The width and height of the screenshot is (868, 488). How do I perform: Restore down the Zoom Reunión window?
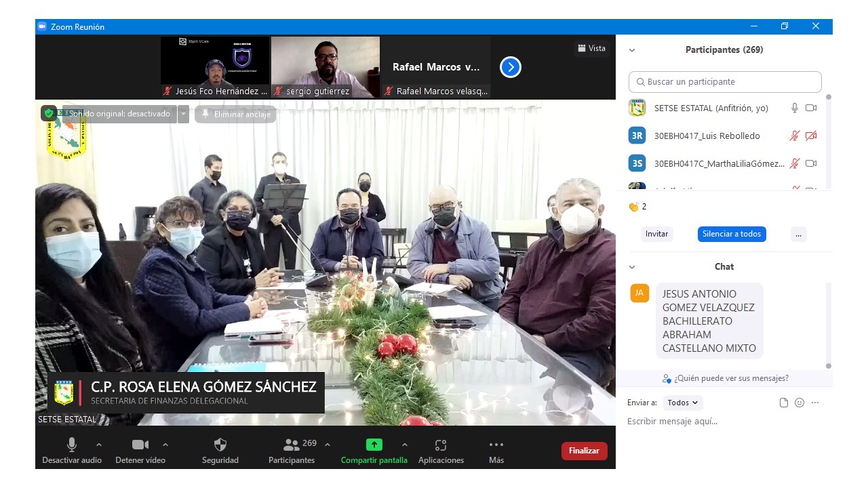coord(785,26)
